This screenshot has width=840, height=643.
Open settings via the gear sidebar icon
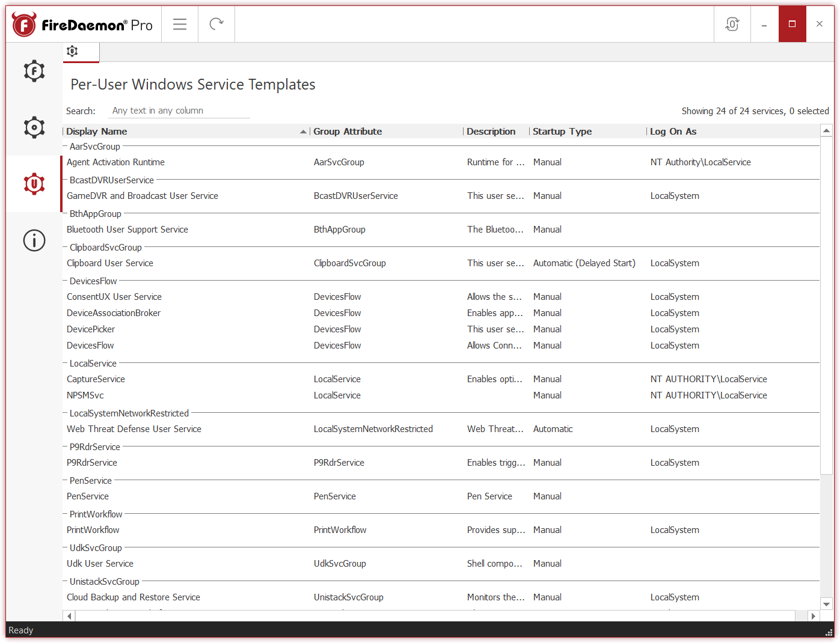coord(34,127)
